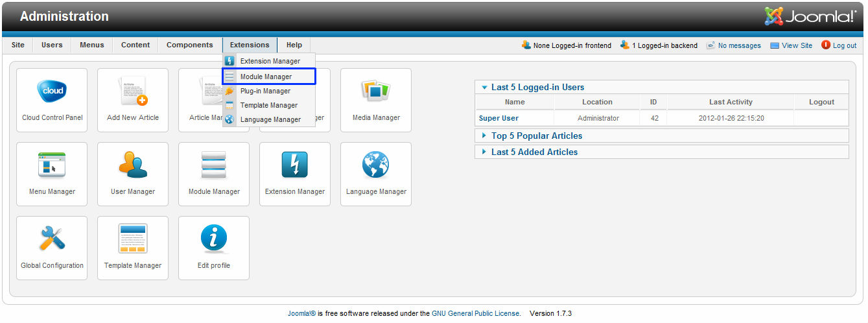Image resolution: width=868 pixels, height=323 pixels.
Task: Open the Components menu
Action: pos(190,45)
